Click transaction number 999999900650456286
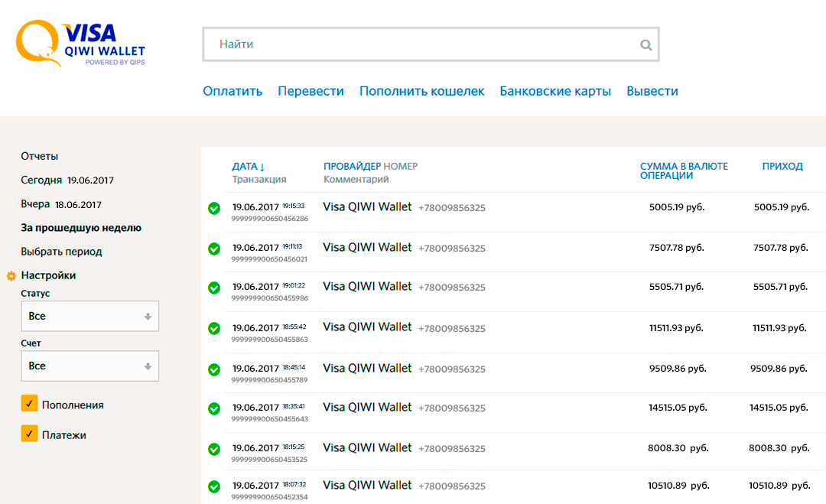The height and width of the screenshot is (504, 826). click(x=270, y=219)
